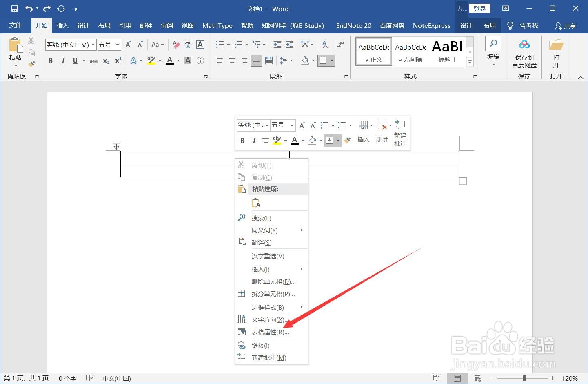Image resolution: width=588 pixels, height=384 pixels.
Task: Toggle Bold in mini toolbar
Action: [242, 141]
